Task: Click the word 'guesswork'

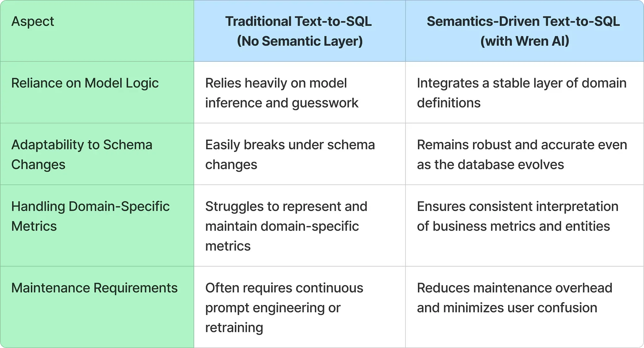Action: 325,103
